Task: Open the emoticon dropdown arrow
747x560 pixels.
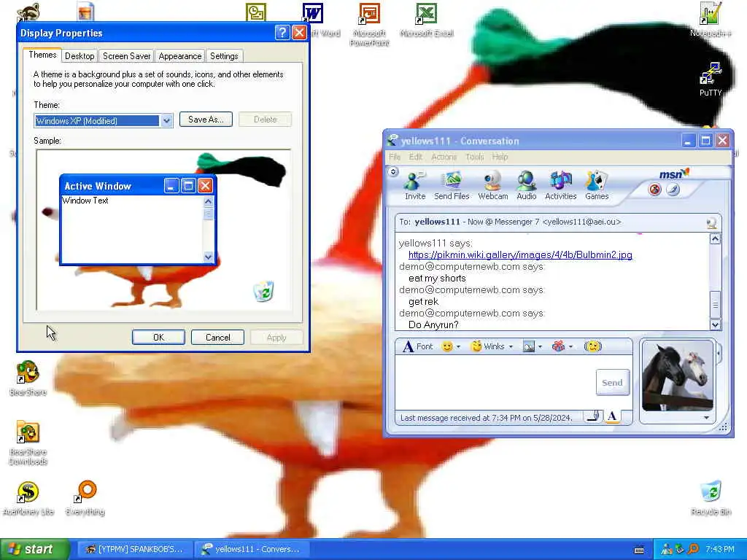Action: (458, 346)
